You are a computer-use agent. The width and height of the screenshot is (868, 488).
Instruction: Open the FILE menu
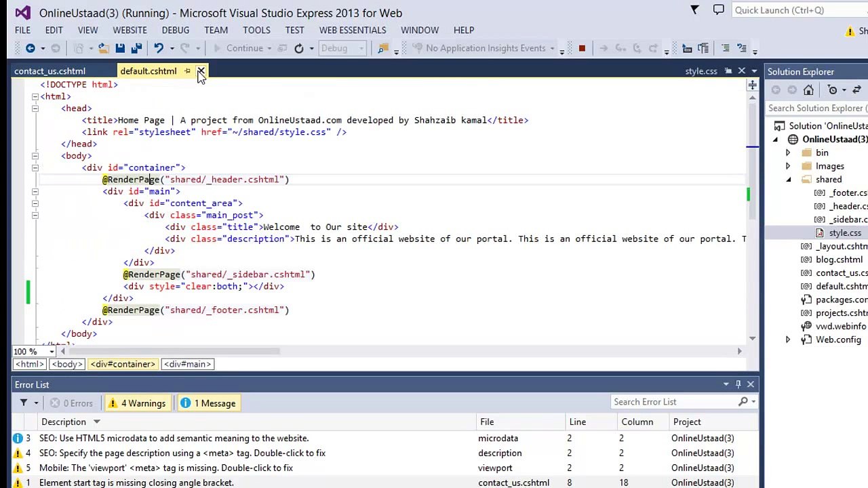(22, 30)
